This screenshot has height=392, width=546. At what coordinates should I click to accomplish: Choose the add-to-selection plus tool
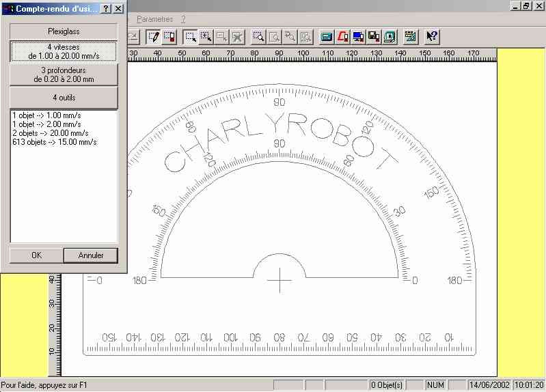206,37
